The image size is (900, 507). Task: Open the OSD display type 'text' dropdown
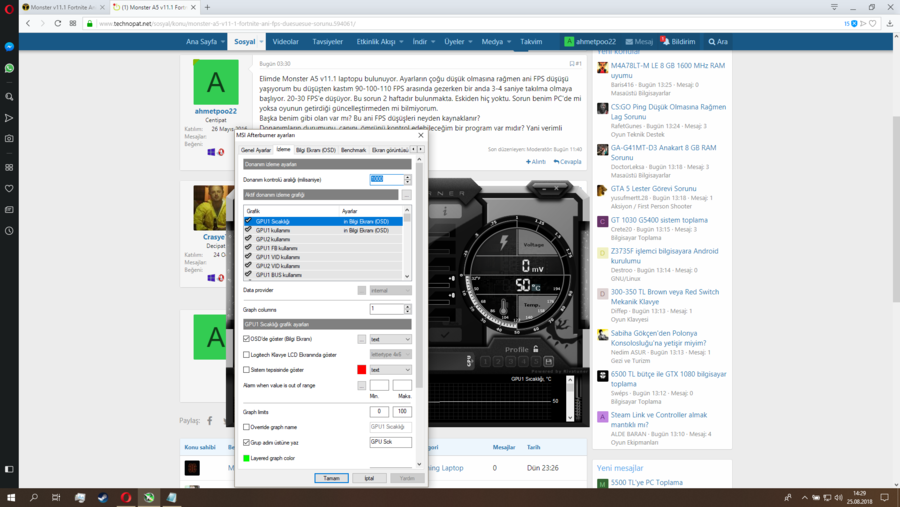point(390,339)
